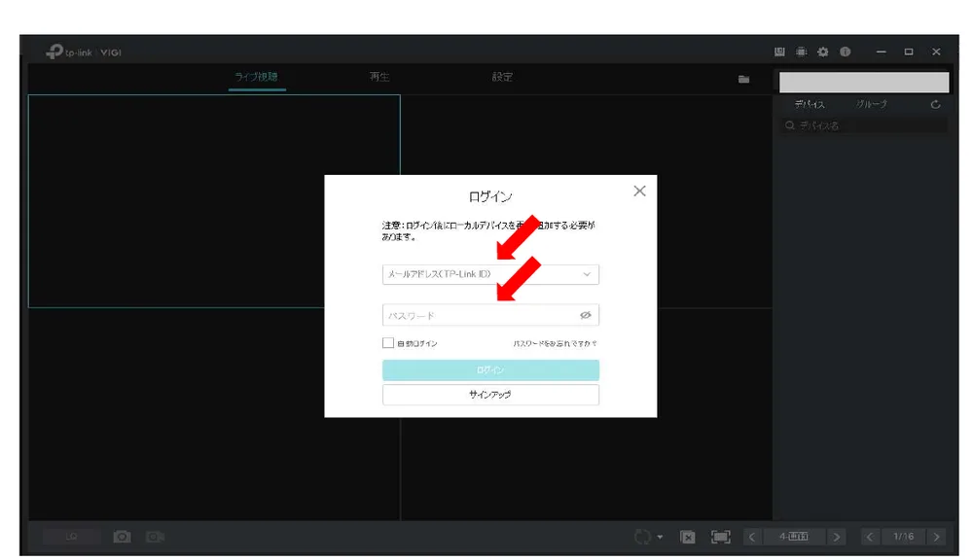973x560 pixels.
Task: Open the auto-switch interval dropdown arrow
Action: pos(660,537)
